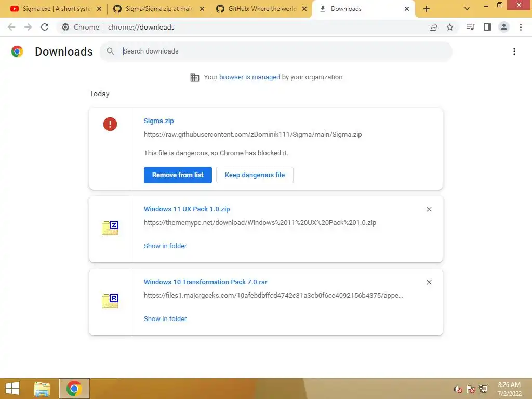Remove Windows 10 Transformation Pack entry with X
The image size is (532, 399).
coord(429,282)
